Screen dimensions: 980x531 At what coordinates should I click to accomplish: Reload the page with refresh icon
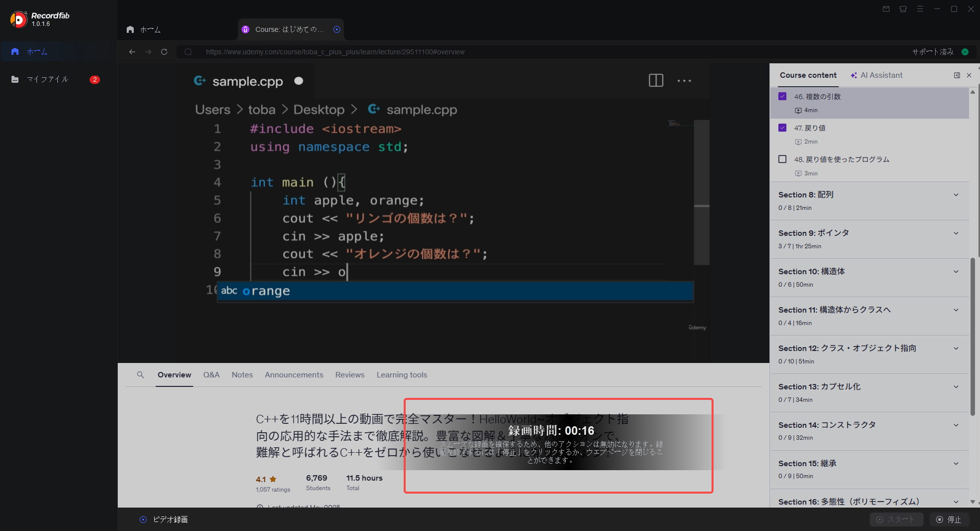[x=164, y=52]
